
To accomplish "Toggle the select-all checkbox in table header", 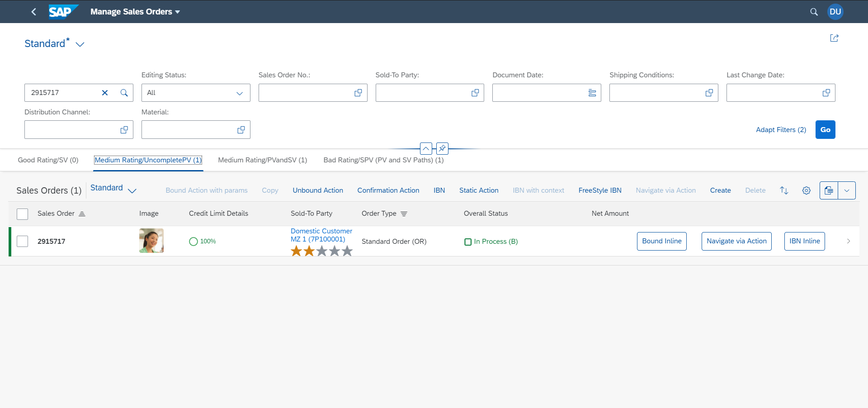I will [23, 214].
